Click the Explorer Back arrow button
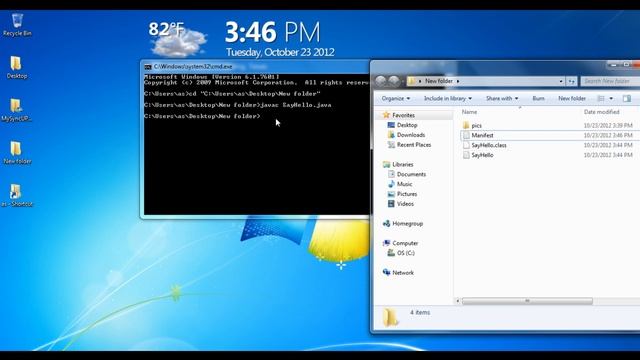Screen dimensions: 640x360 pyautogui.click(x=381, y=81)
